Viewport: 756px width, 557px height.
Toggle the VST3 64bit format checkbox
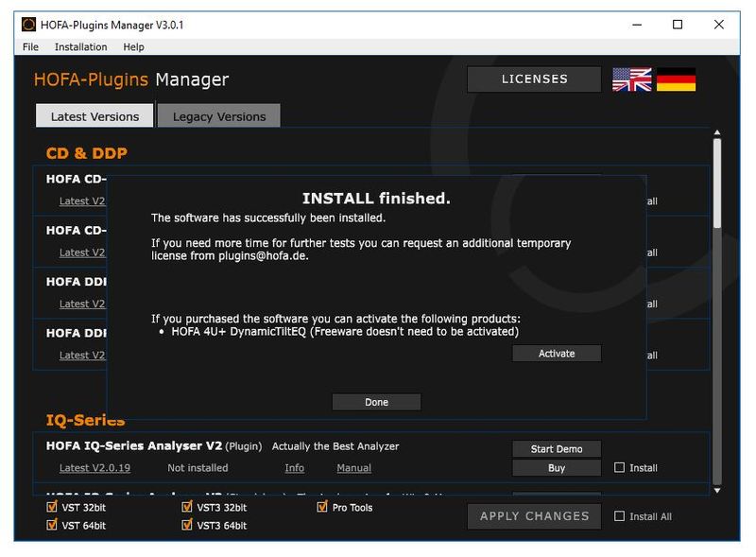click(x=187, y=525)
